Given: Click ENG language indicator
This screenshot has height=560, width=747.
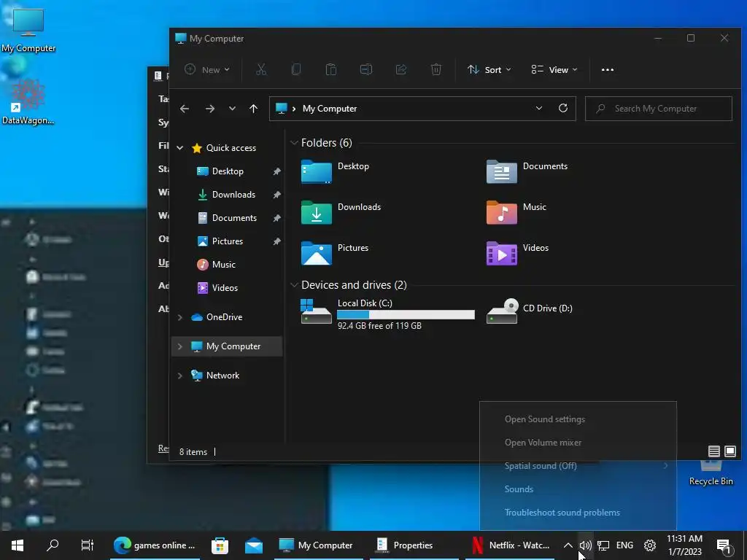Looking at the screenshot, I should point(624,545).
